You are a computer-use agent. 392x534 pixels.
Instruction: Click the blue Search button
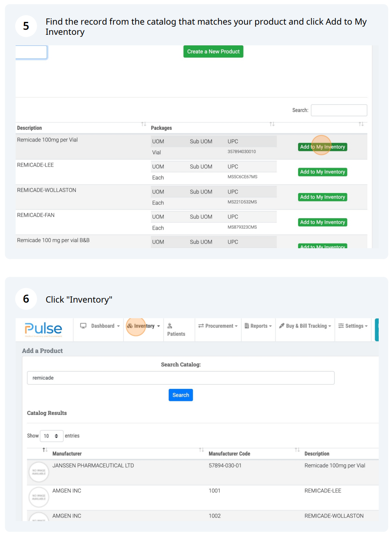coord(181,395)
